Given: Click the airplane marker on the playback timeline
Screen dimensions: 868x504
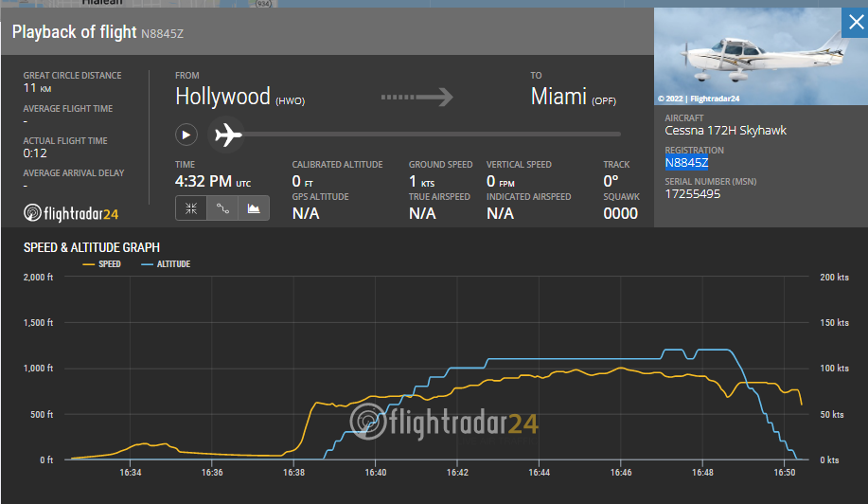Looking at the screenshot, I should pyautogui.click(x=227, y=135).
